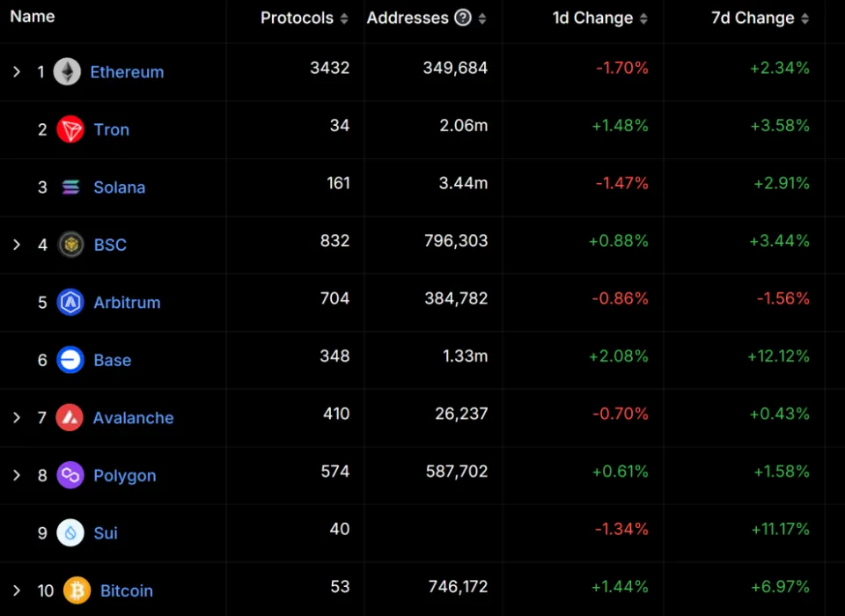Expand the Bitcoin row chevron
This screenshot has width=845, height=616.
17,590
